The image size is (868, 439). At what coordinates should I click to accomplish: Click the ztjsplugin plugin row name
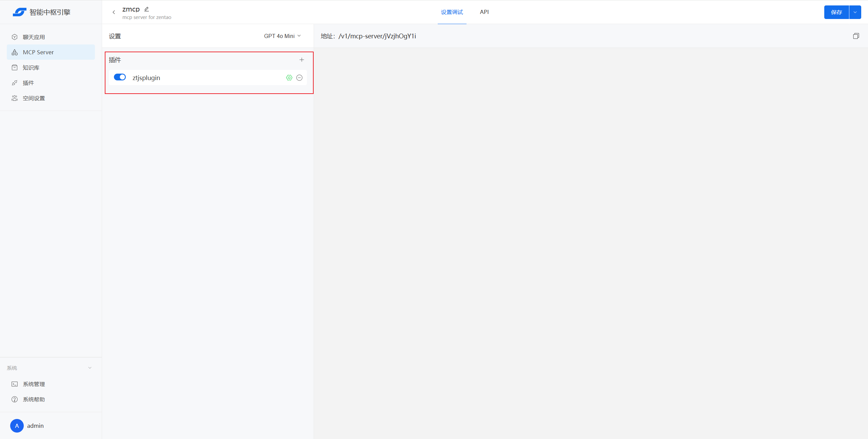tap(146, 78)
